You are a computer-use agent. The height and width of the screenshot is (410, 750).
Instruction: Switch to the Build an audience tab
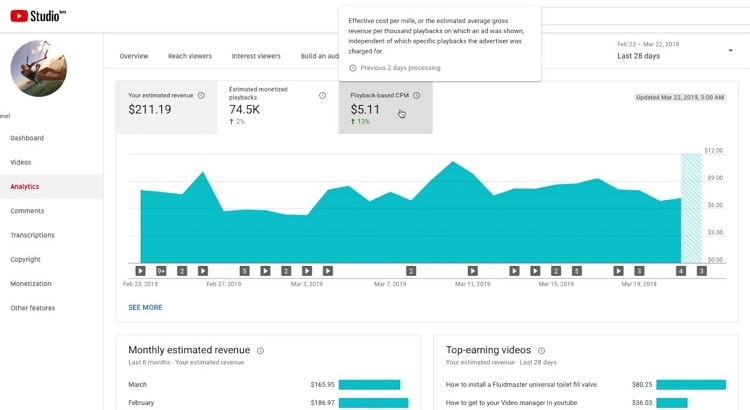pyautogui.click(x=319, y=56)
